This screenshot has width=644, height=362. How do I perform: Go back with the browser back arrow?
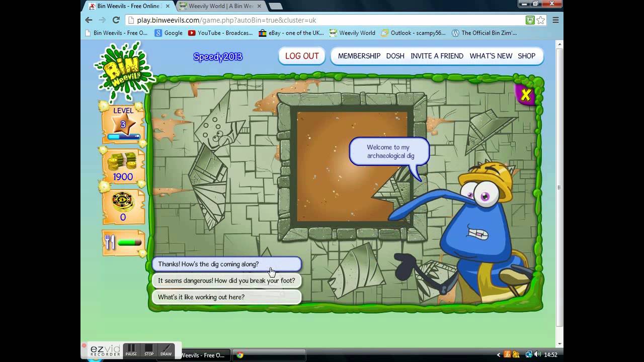[89, 20]
